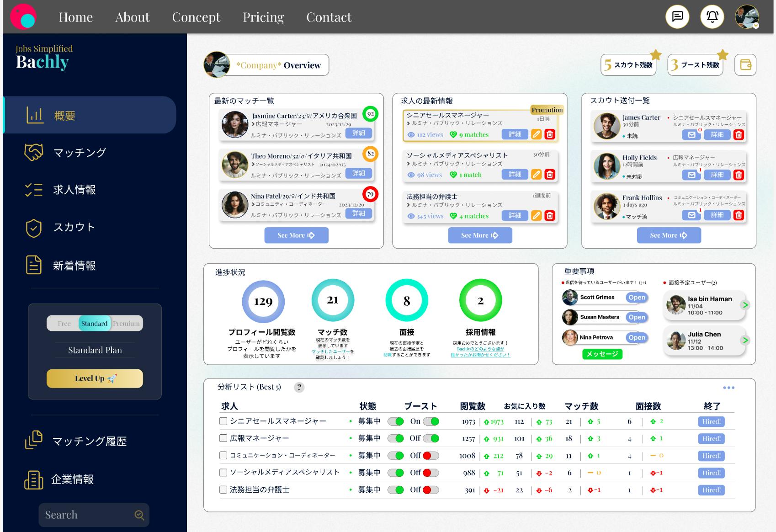Open the wallet icon beside boost counter
This screenshot has width=776, height=532.
point(745,65)
